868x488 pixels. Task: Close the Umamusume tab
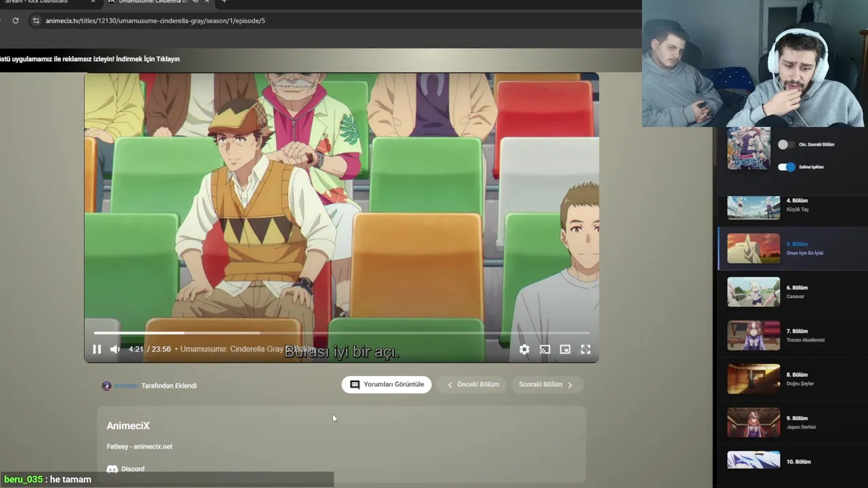207,1
